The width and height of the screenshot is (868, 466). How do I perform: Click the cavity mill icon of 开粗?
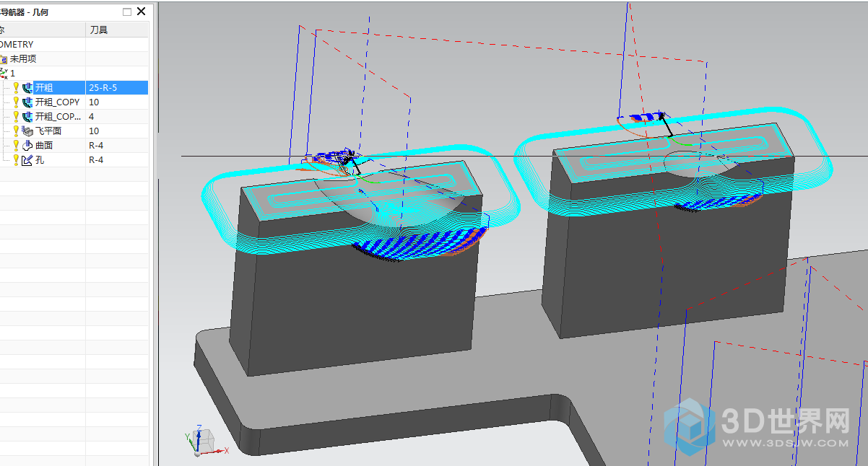click(x=28, y=87)
